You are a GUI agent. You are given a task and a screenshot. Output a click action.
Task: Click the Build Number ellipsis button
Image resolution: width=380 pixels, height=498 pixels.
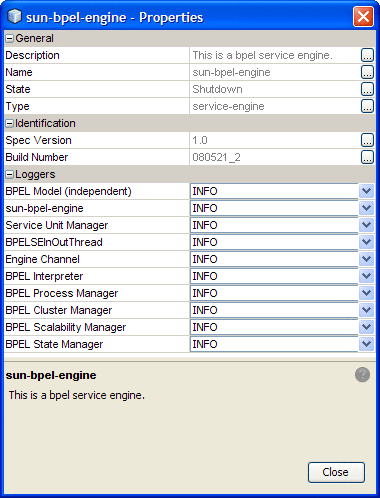coord(367,157)
